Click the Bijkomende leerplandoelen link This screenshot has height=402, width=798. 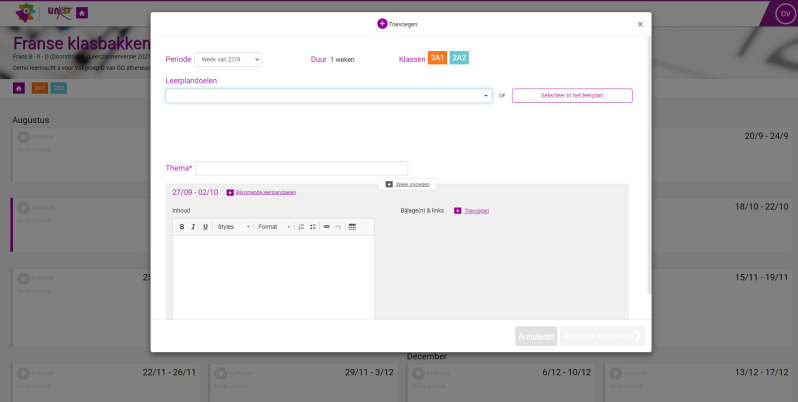(x=266, y=192)
